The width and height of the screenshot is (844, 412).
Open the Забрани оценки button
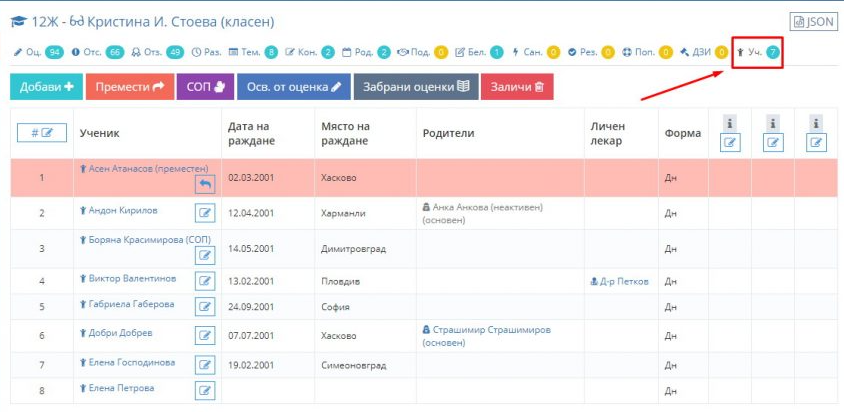(415, 87)
